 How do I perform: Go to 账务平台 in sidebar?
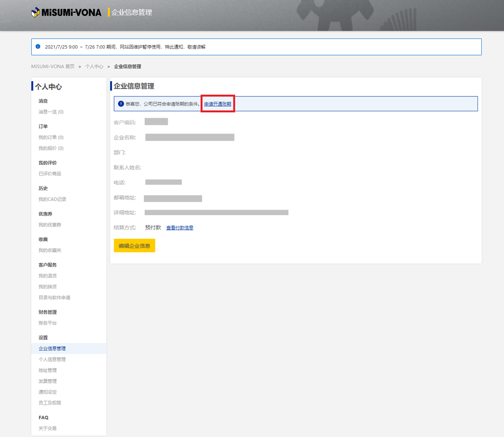[x=48, y=323]
